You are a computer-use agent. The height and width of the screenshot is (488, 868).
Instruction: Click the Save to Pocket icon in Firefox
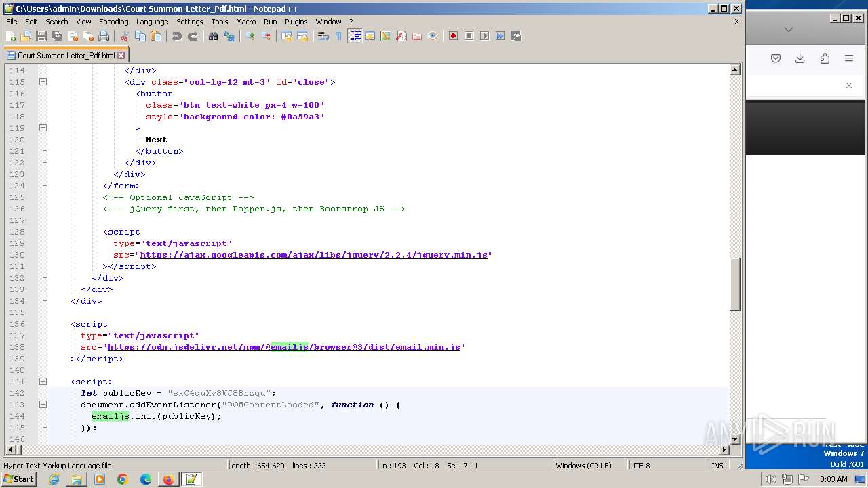[776, 58]
